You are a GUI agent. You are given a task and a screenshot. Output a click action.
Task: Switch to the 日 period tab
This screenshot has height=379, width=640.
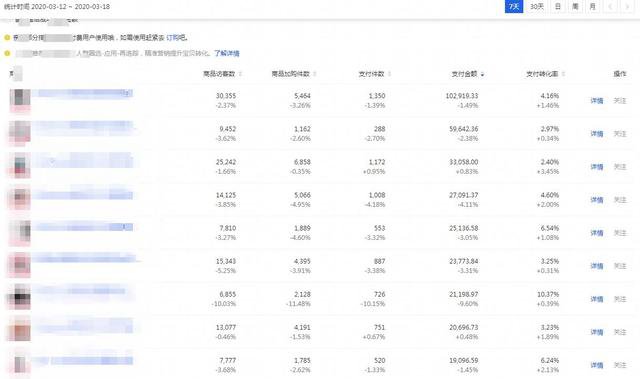558,7
